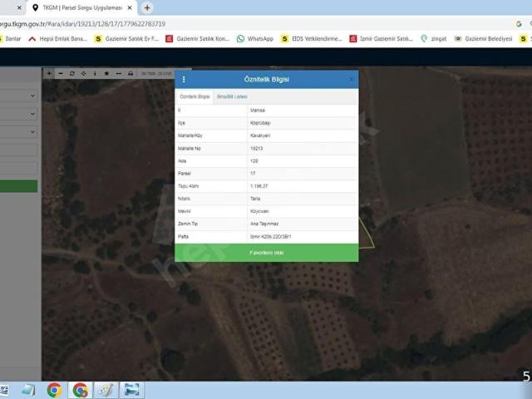Click the 19213 Mahalle No value
Viewport: 532px width, 399px height.
(257, 148)
